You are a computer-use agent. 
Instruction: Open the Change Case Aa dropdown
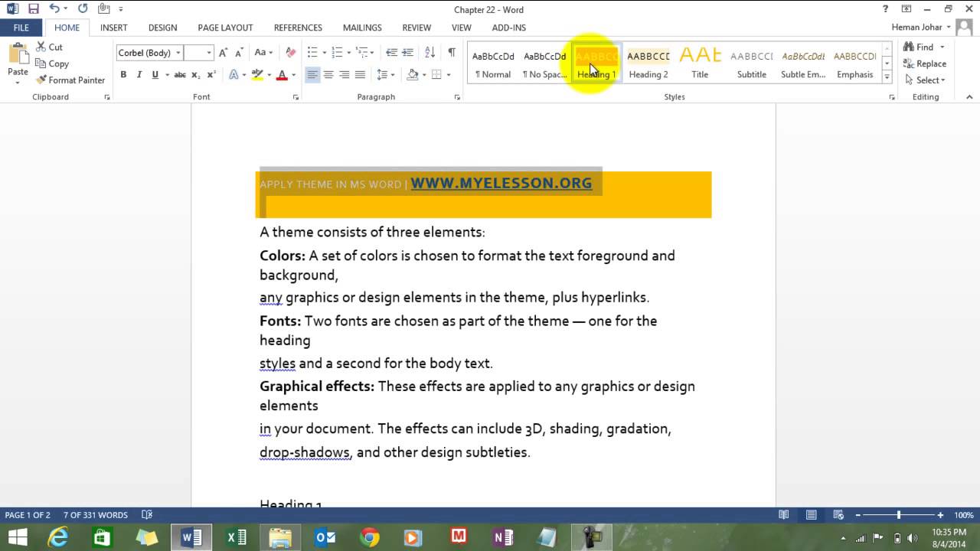pos(264,53)
